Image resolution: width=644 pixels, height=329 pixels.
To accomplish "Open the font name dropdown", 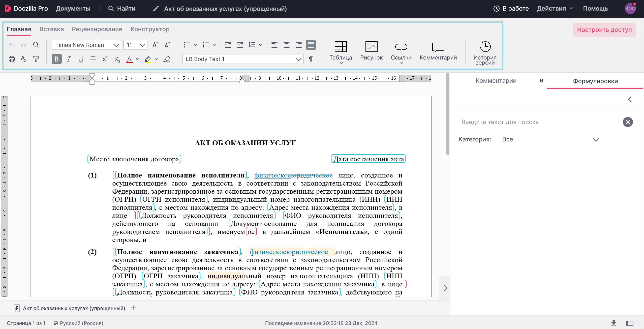I will pyautogui.click(x=116, y=45).
